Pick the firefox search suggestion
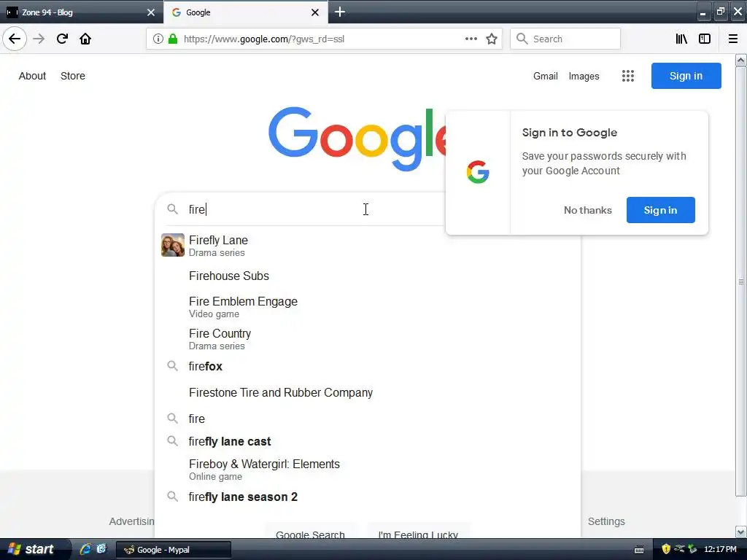 coord(368,366)
